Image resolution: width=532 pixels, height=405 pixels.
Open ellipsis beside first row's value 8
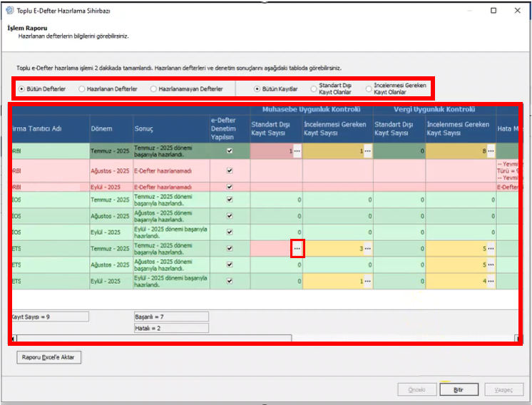[491, 151]
